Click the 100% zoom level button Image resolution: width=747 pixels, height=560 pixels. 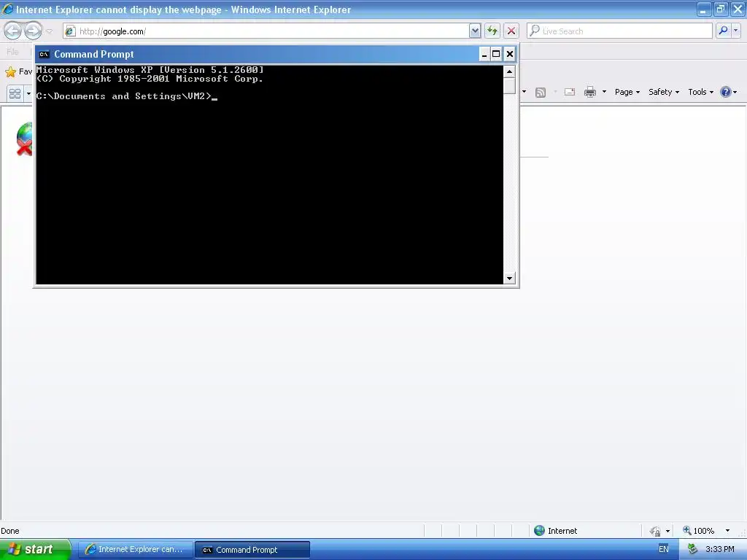[699, 531]
